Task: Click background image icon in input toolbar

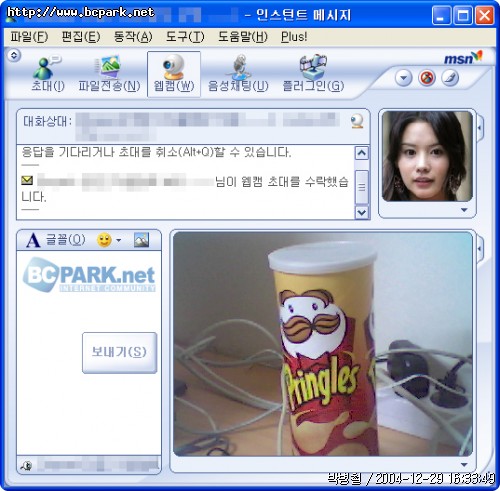Action: point(141,240)
